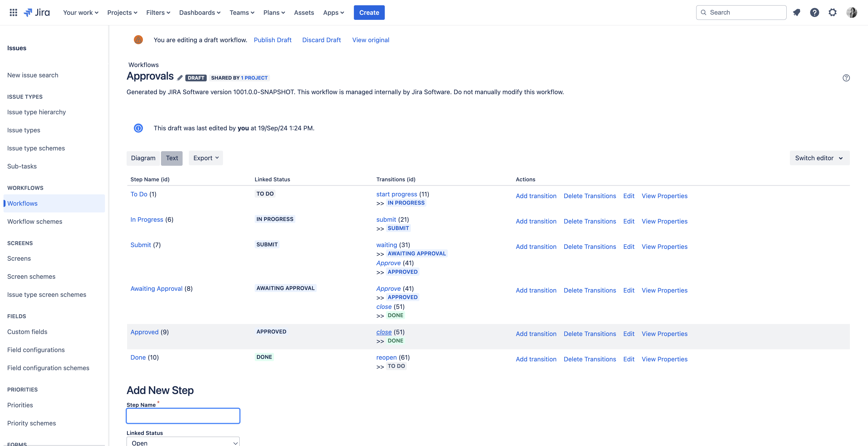Viewport: 868px width, 446px height.
Task: Open Issue type hierarchy in sidebar
Action: point(36,112)
